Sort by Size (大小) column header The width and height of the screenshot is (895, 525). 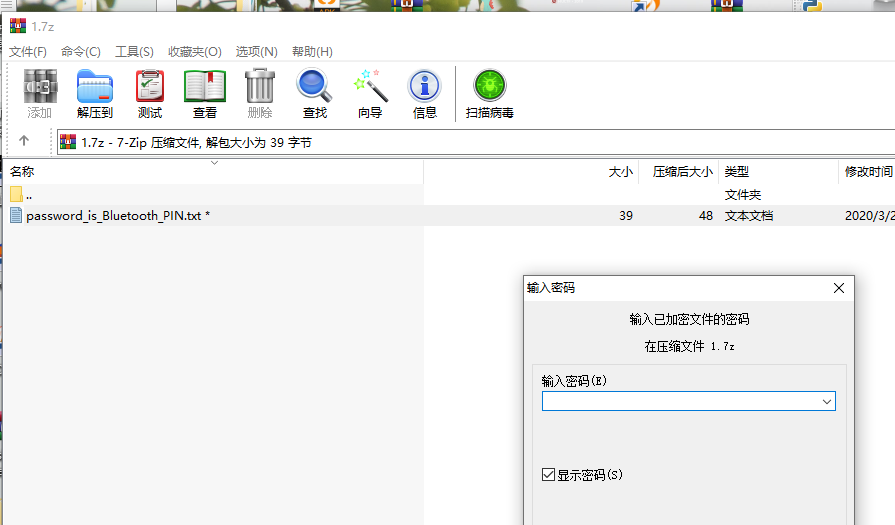620,172
